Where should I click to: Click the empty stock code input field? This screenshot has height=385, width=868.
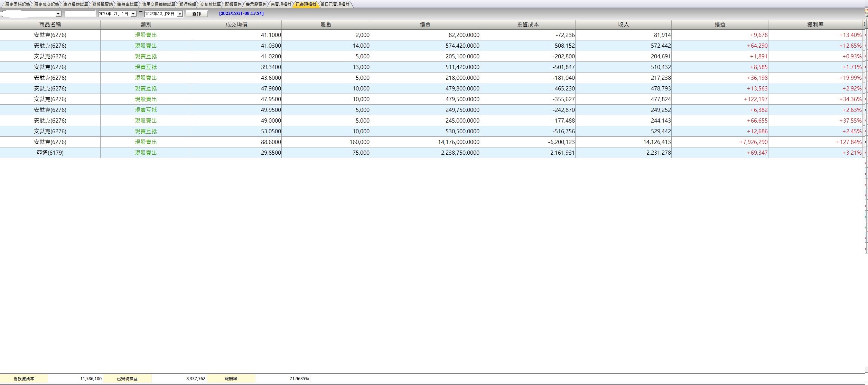(80, 14)
